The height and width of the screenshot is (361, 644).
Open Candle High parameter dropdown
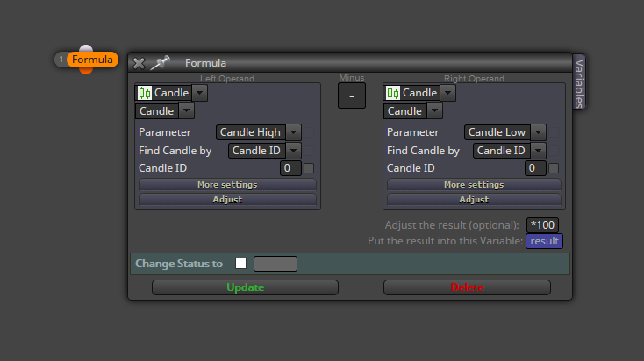(293, 132)
